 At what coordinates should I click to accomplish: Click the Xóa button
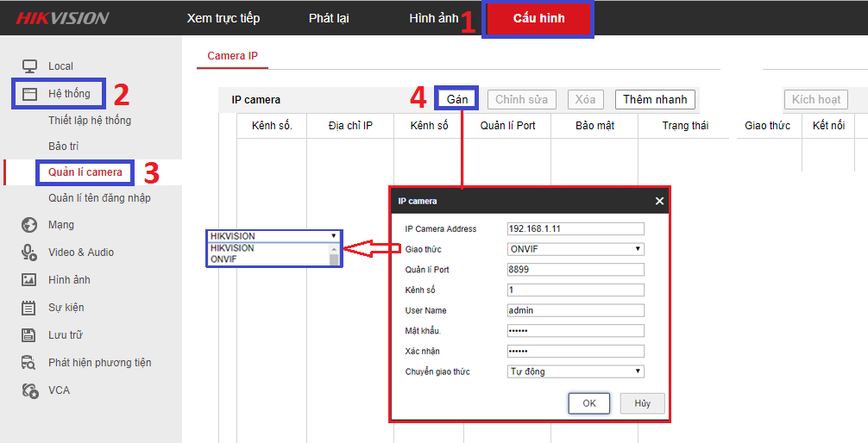pyautogui.click(x=585, y=100)
